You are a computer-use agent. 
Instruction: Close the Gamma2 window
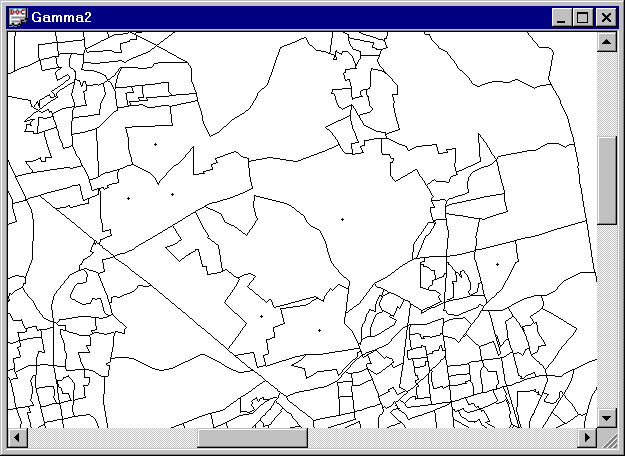pos(606,17)
